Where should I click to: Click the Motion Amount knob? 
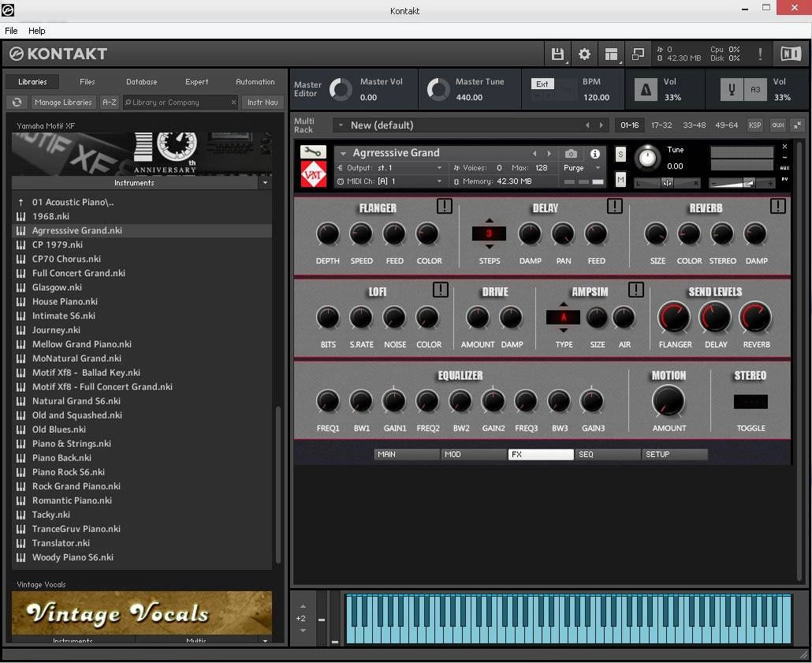[x=669, y=401]
